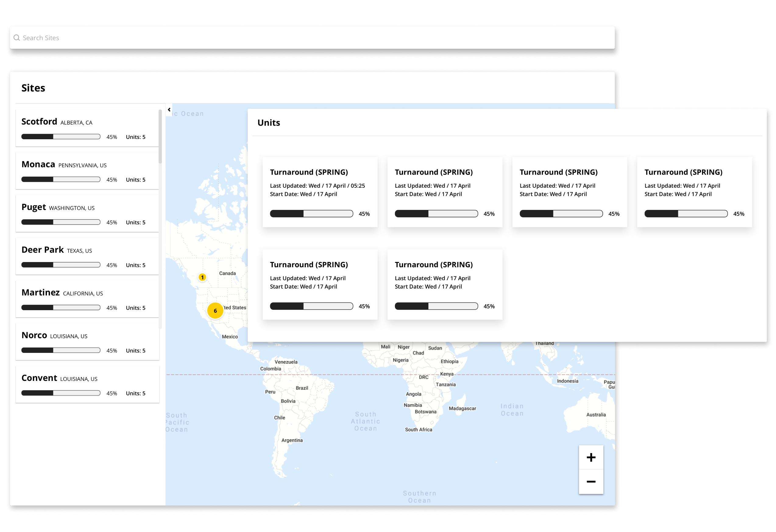Click the Units panel heading
776x532 pixels.
pyautogui.click(x=269, y=122)
